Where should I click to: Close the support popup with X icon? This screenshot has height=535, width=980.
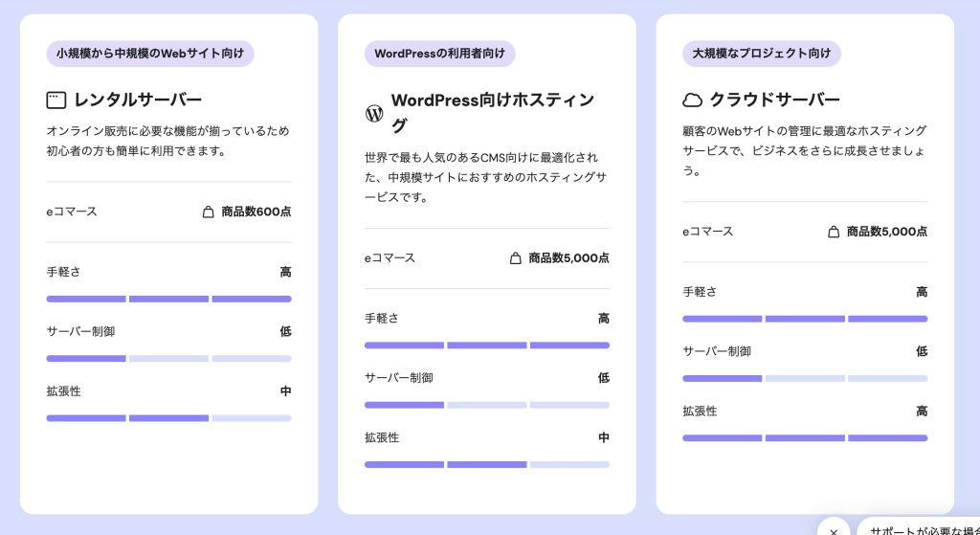click(x=834, y=529)
